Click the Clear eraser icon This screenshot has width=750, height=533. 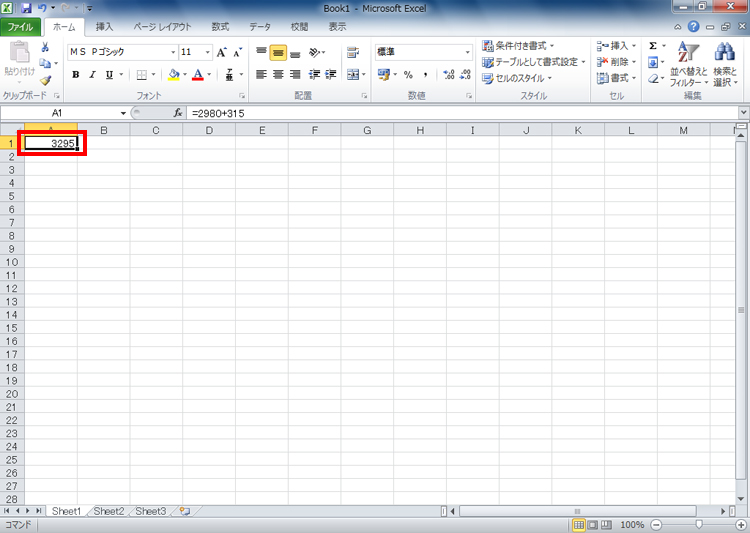(653, 78)
